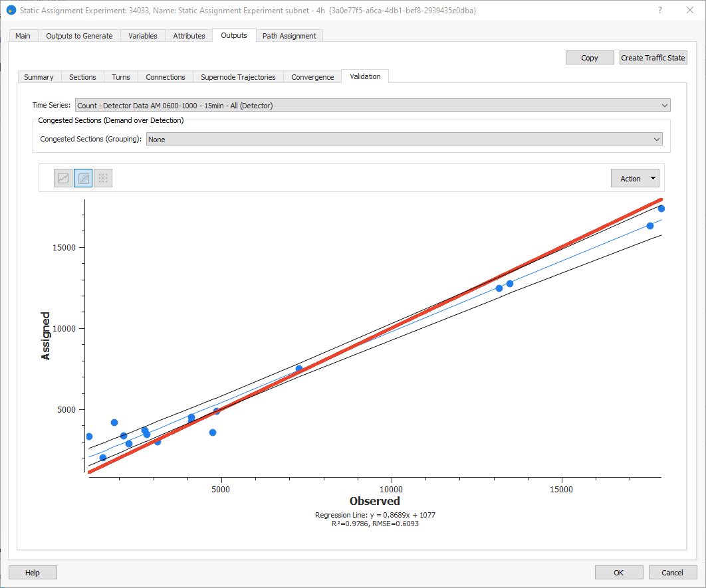Screen dimensions: 706x588
Task: Switch to the time series line chart view
Action: [63, 178]
